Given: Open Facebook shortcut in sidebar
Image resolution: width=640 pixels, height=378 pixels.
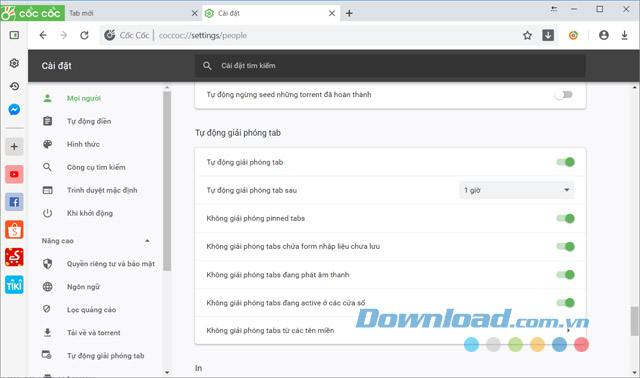Looking at the screenshot, I should coord(14,202).
